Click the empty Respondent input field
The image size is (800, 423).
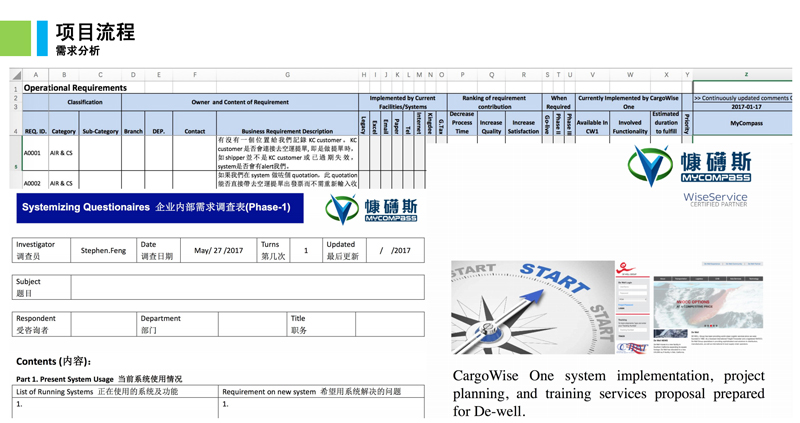coord(104,324)
